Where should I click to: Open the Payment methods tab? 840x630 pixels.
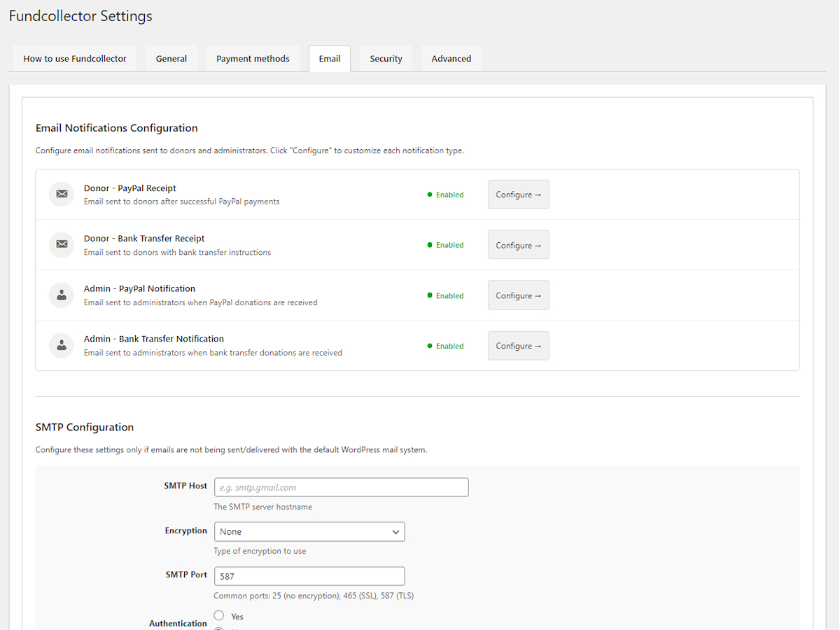253,59
